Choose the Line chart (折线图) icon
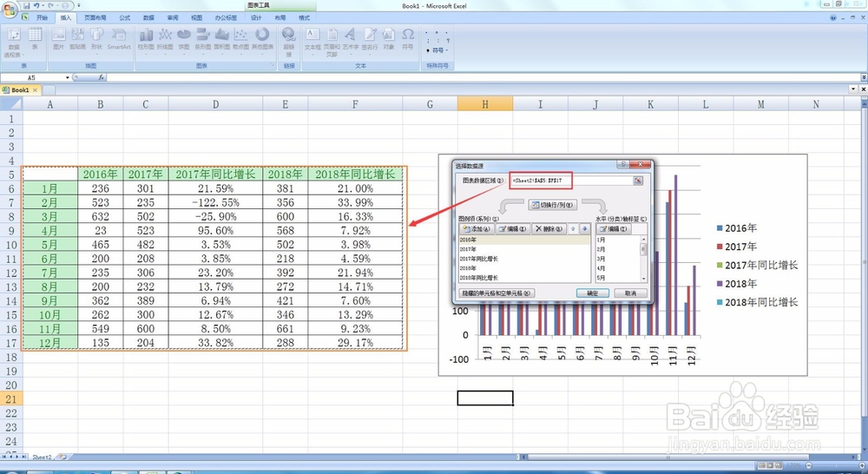The image size is (868, 474). [x=165, y=40]
